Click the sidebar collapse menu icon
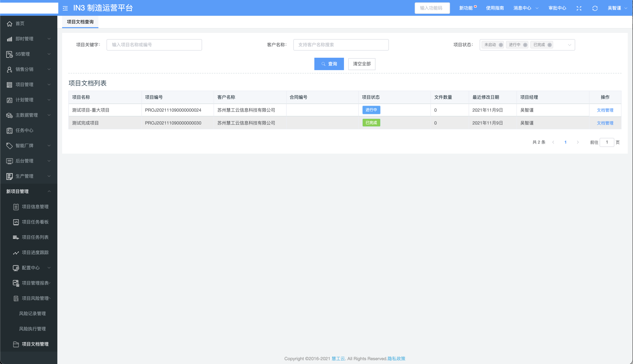This screenshot has height=364, width=633. pos(65,8)
